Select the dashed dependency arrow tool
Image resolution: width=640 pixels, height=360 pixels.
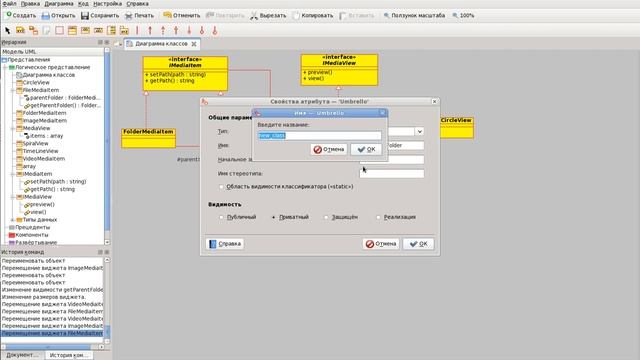tap(163, 30)
